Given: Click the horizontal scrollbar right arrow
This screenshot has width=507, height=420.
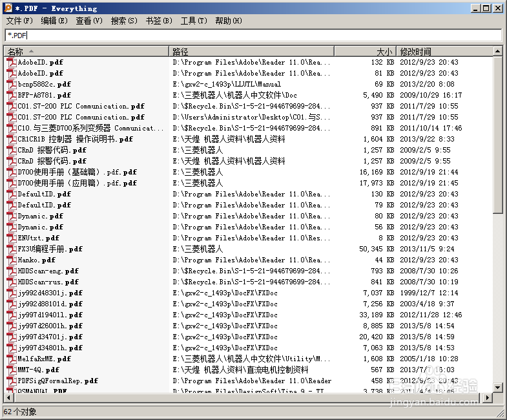Looking at the screenshot, I should (488, 397).
